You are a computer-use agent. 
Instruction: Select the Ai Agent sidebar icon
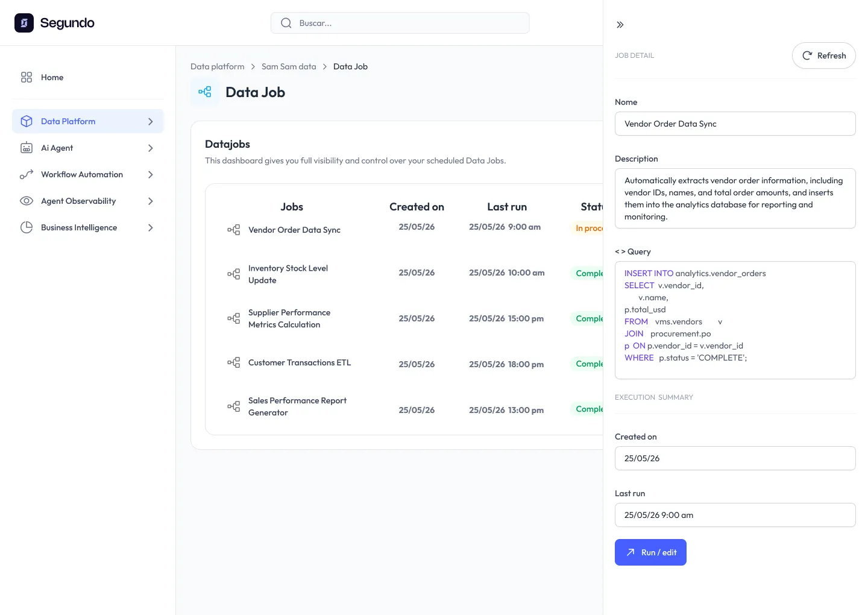(26, 148)
